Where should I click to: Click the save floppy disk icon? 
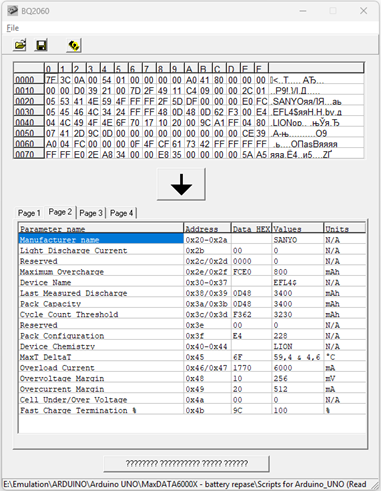[41, 45]
